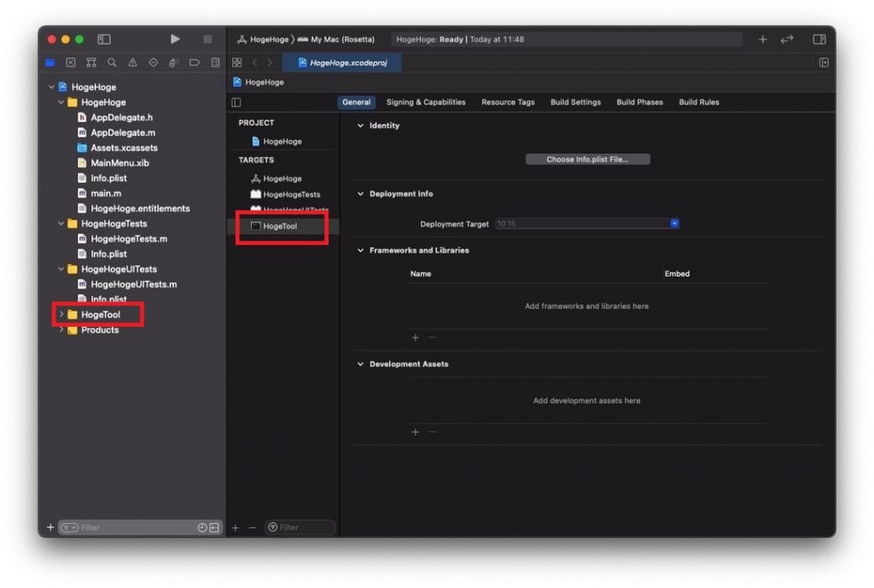Show the Symbol navigator
Viewport: 874px width, 588px height.
click(x=91, y=62)
